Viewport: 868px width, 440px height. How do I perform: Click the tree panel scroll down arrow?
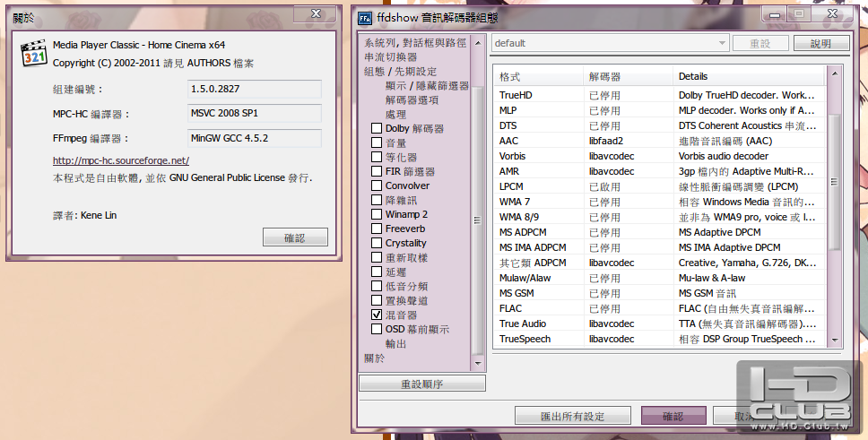[478, 364]
